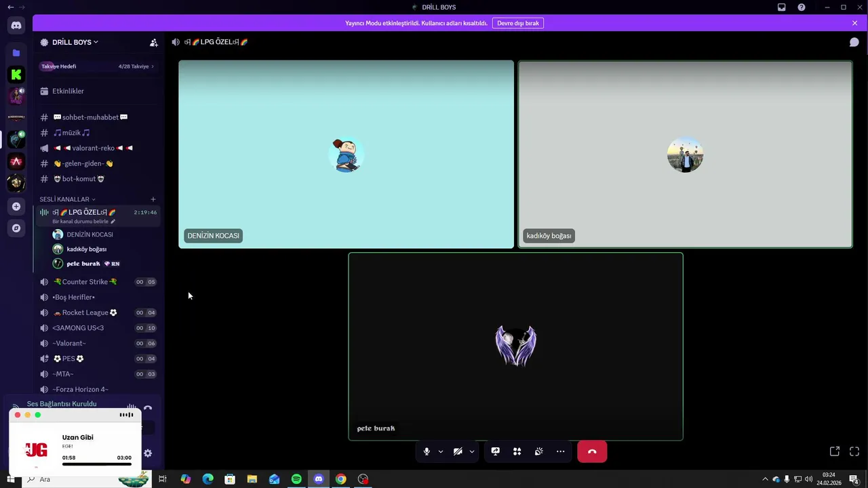Mute the microphone in call controls

pos(427,451)
